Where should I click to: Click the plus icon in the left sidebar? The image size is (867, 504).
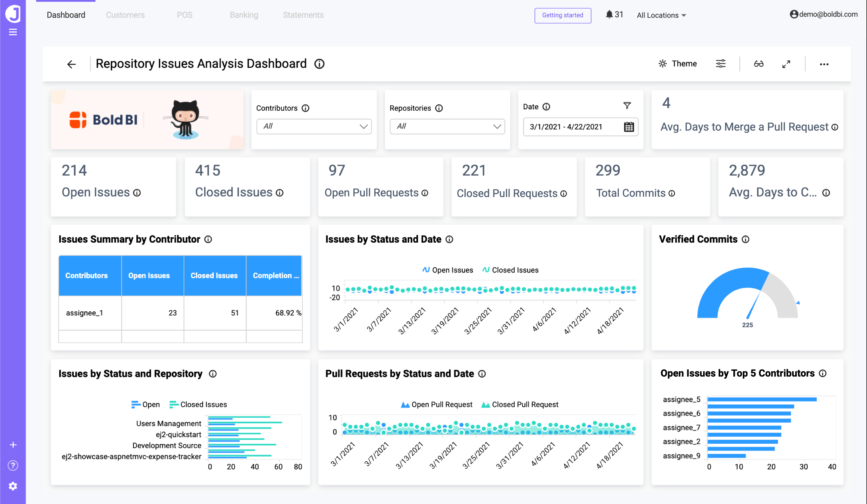[x=13, y=444]
